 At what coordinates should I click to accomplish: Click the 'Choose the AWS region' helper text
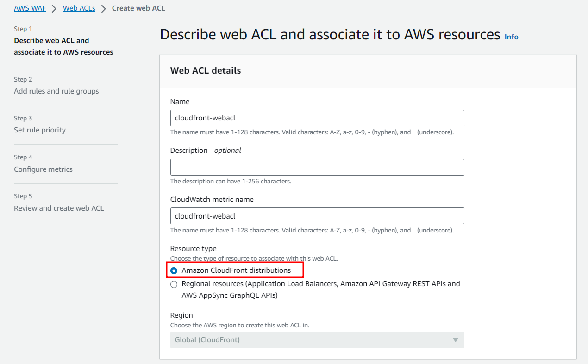point(240,325)
